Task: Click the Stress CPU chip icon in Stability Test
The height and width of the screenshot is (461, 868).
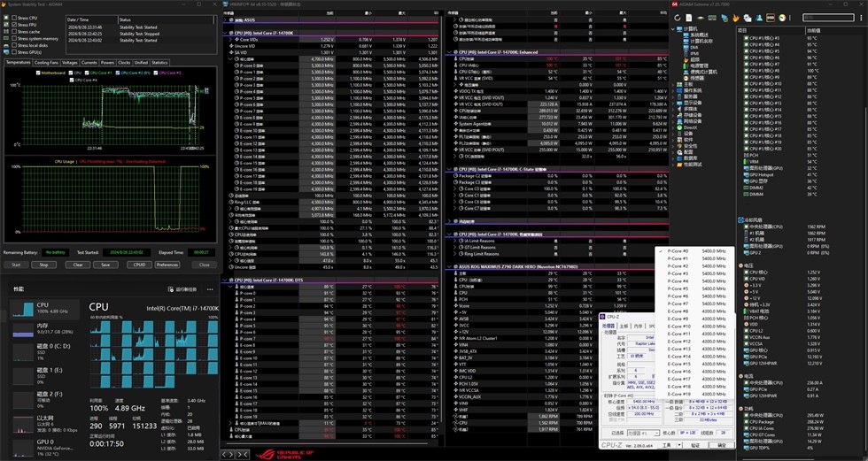Action: coord(6,18)
